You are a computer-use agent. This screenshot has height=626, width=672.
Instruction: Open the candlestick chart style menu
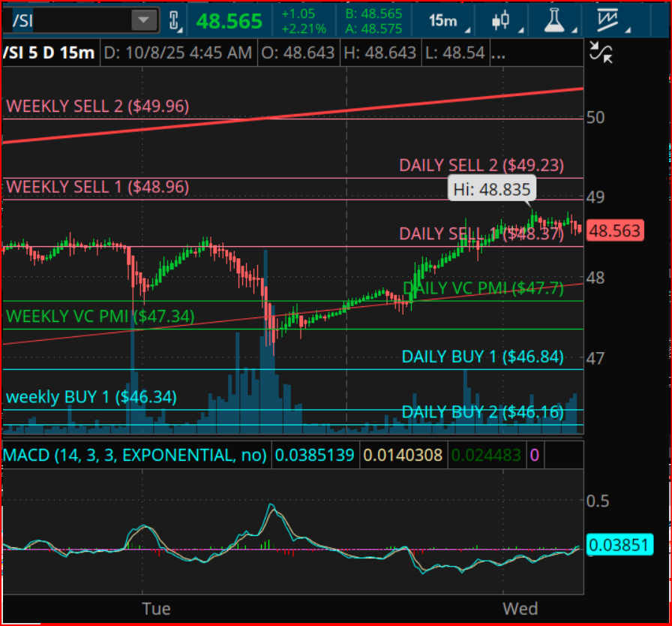click(x=501, y=20)
